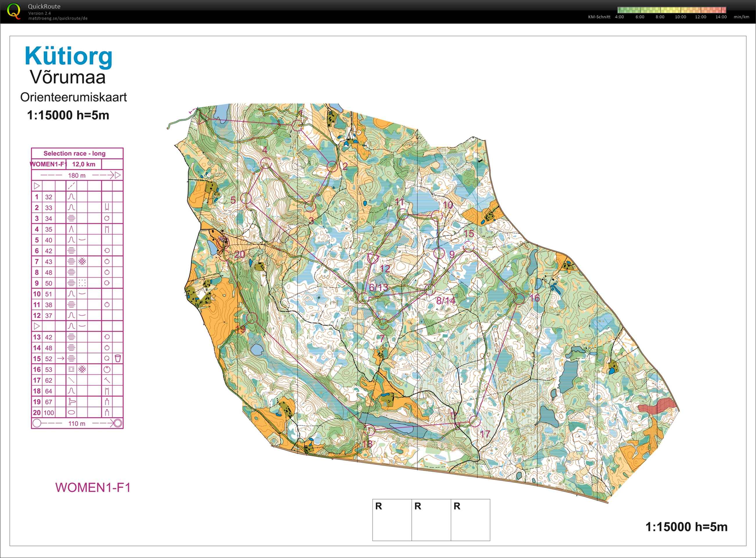This screenshot has height=558, width=756.
Task: Click the pace color gradient scale bar
Action: pyautogui.click(x=671, y=10)
